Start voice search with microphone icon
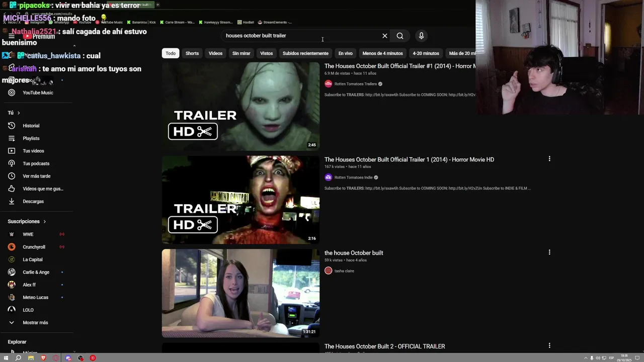Screen dimensions: 644x362 pos(422,36)
